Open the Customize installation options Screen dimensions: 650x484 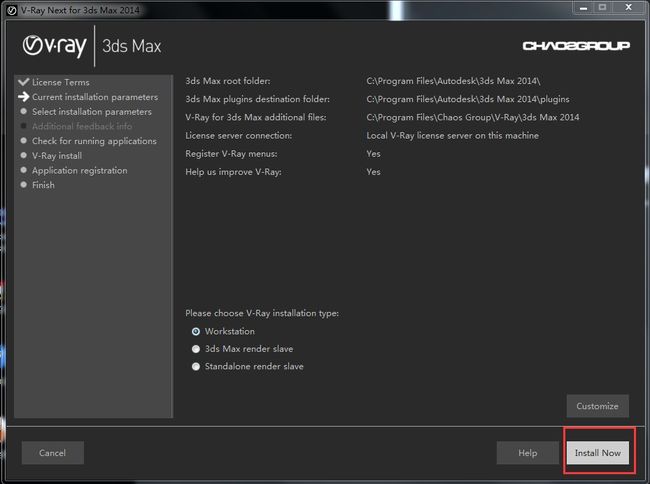(x=597, y=406)
